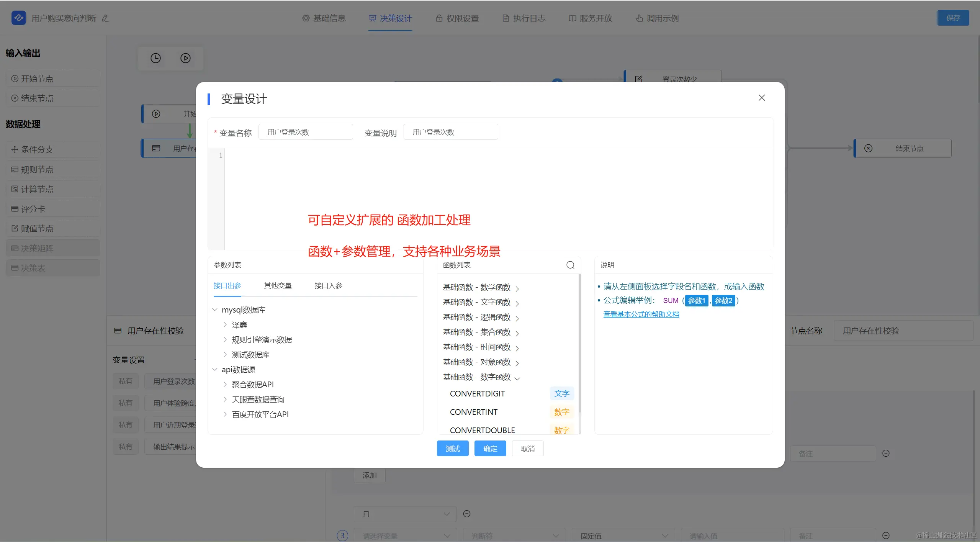
Task: Select the CONVERTINT function
Action: pyautogui.click(x=473, y=412)
